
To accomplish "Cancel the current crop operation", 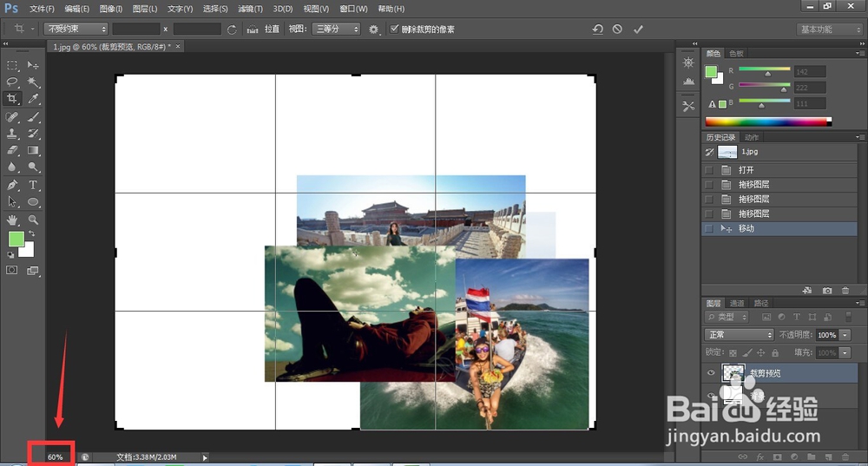I will coord(617,30).
